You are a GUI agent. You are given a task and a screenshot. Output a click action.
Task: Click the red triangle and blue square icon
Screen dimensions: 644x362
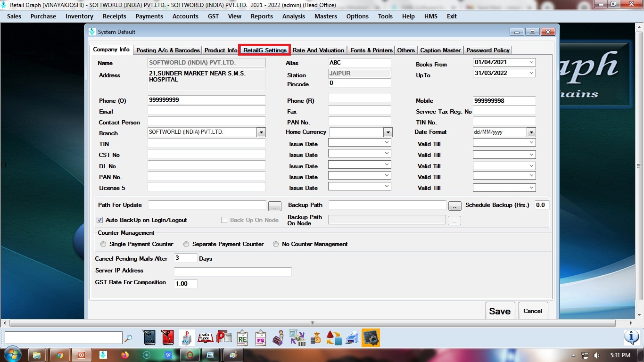pos(334,337)
